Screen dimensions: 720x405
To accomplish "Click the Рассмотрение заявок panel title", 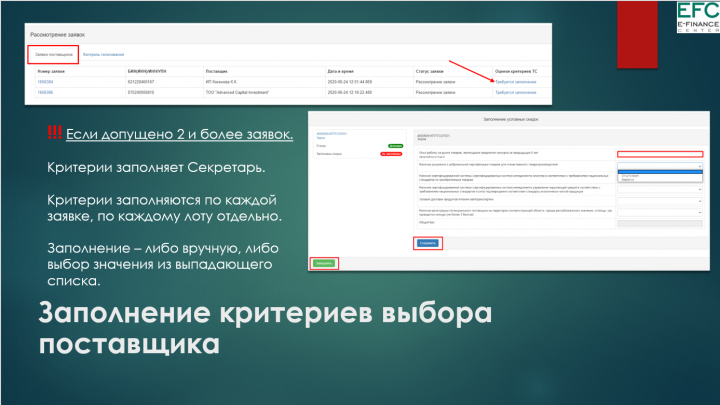I will [x=57, y=34].
